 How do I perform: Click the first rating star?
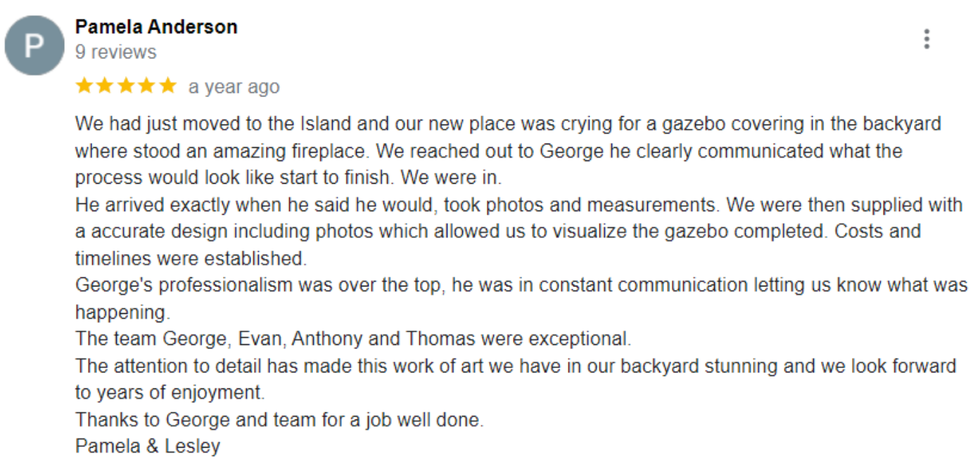coord(84,86)
